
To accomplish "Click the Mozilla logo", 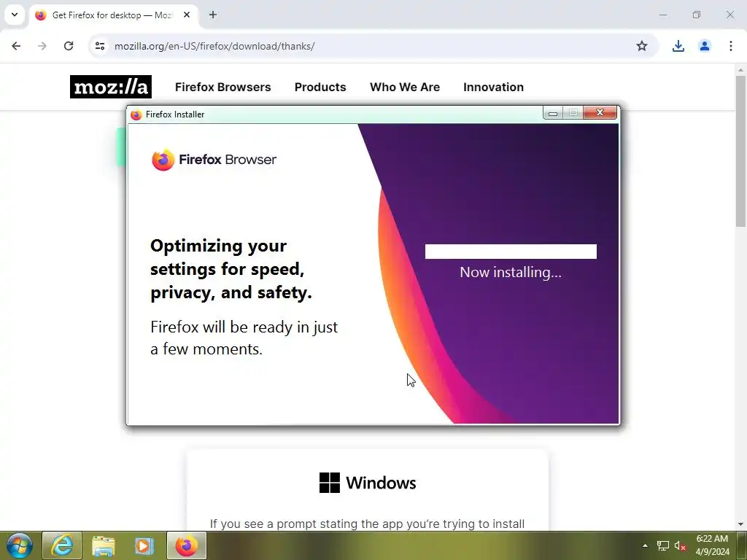I will [x=111, y=87].
